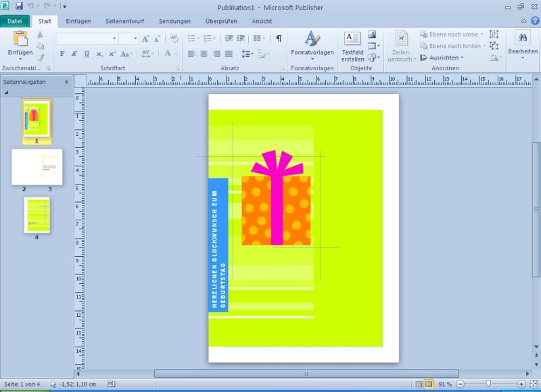Click the zoom in plus icon

(x=521, y=384)
